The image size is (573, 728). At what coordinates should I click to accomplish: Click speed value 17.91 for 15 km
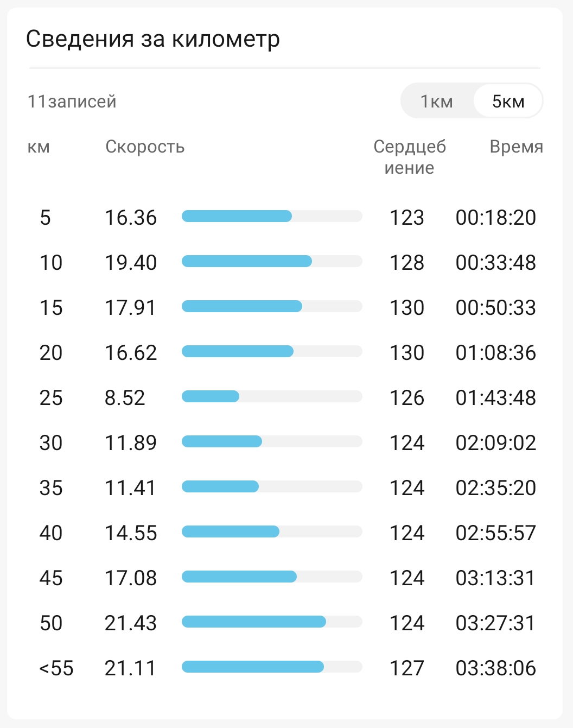[130, 308]
